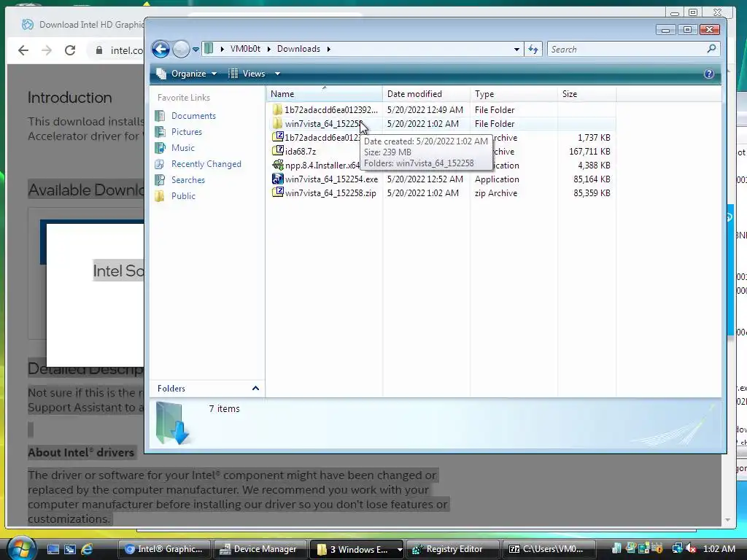This screenshot has height=560, width=747.
Task: Click the win7vista_64_152254.exe installer icon
Action: pyautogui.click(x=277, y=179)
